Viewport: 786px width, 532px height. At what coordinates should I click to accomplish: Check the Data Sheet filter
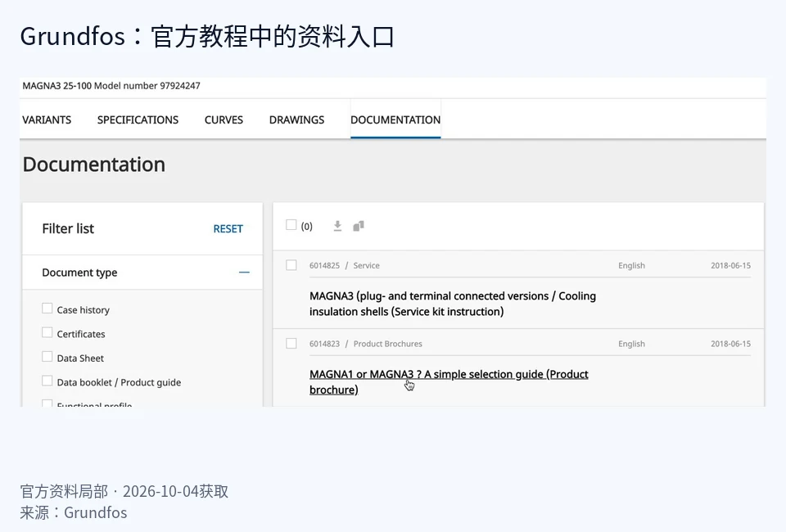point(47,356)
